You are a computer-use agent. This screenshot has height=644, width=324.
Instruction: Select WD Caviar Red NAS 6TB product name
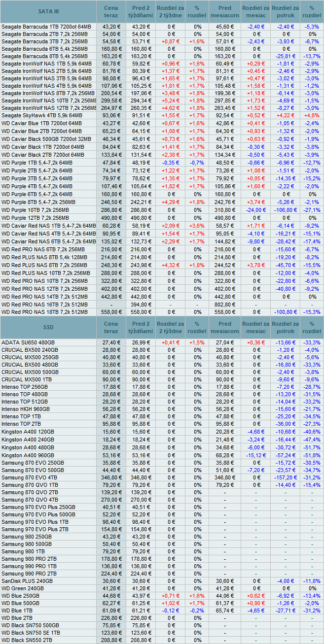point(48,241)
